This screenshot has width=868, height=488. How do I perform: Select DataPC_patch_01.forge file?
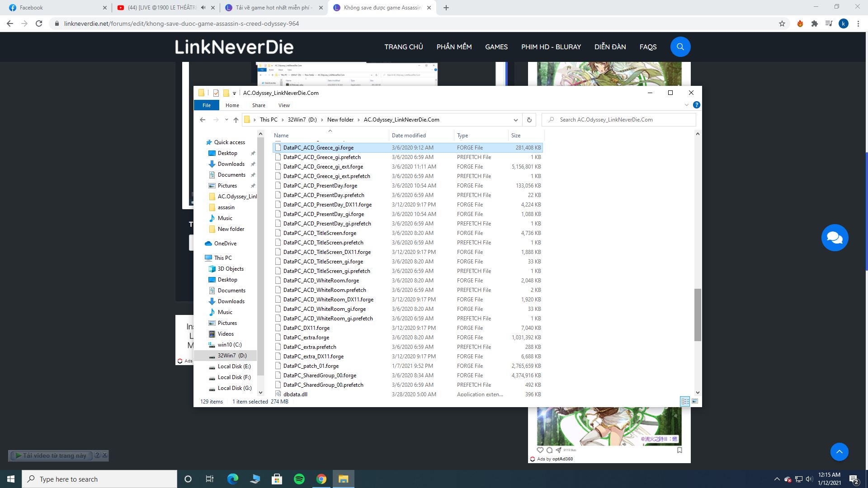point(311,366)
